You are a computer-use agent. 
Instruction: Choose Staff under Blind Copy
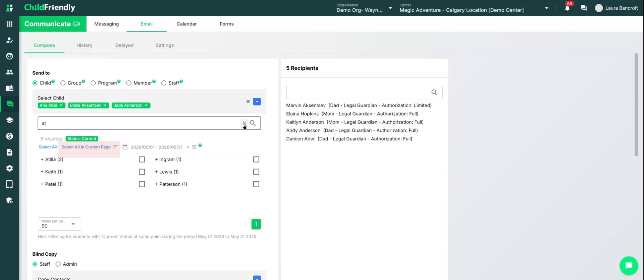(35, 264)
